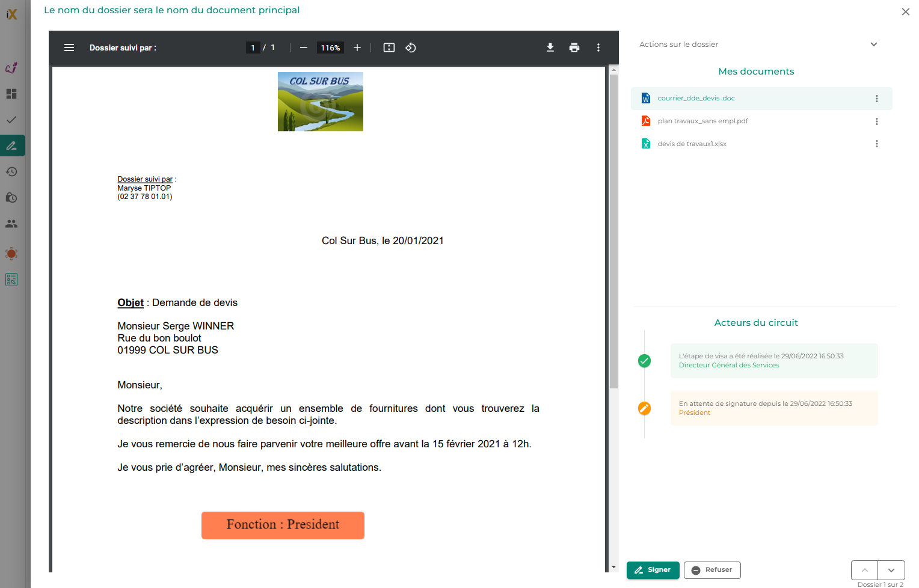
Task: Open plan travaux_sans empl.pdf
Action: pyautogui.click(x=702, y=121)
